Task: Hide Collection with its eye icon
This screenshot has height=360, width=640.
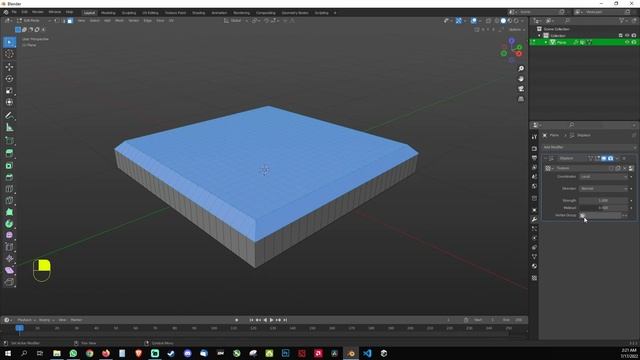Action: (x=627, y=36)
